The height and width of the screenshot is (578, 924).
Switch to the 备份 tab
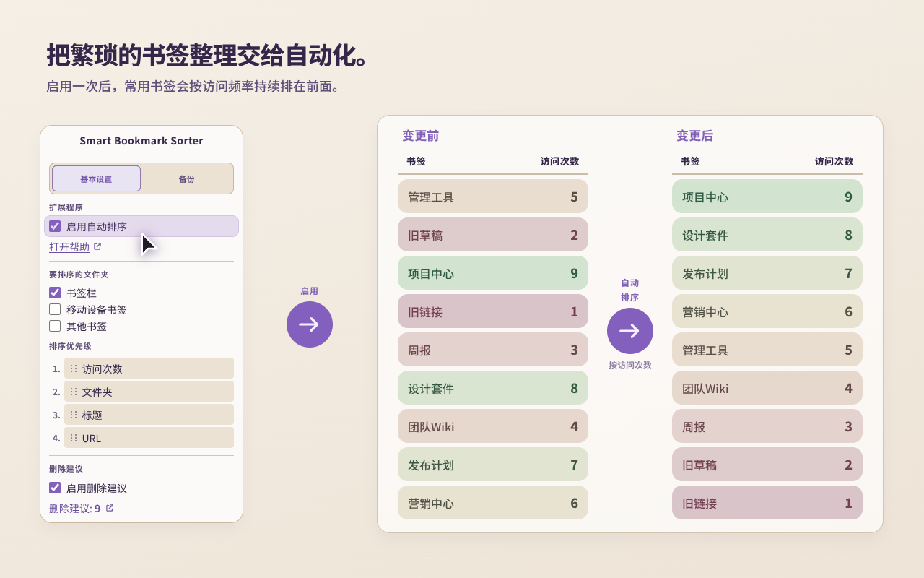[187, 179]
